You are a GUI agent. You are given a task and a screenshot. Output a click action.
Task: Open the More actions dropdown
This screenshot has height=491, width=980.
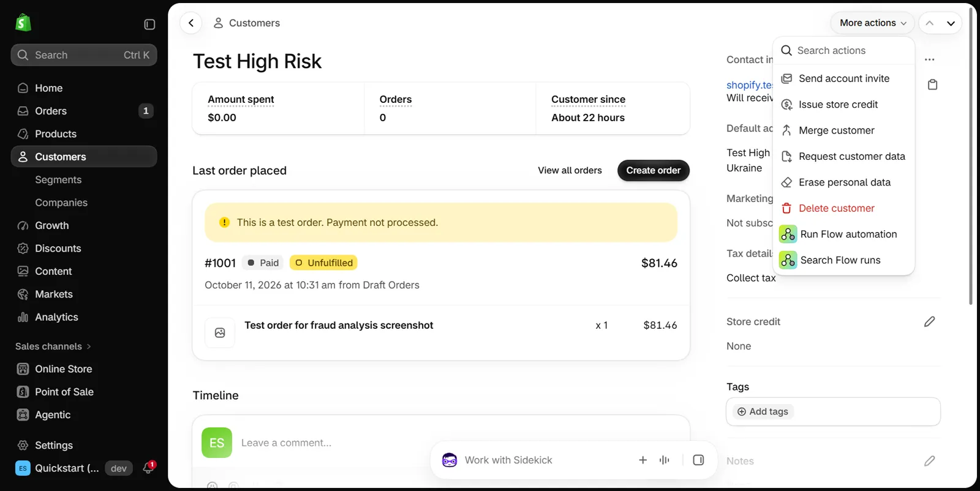872,23
